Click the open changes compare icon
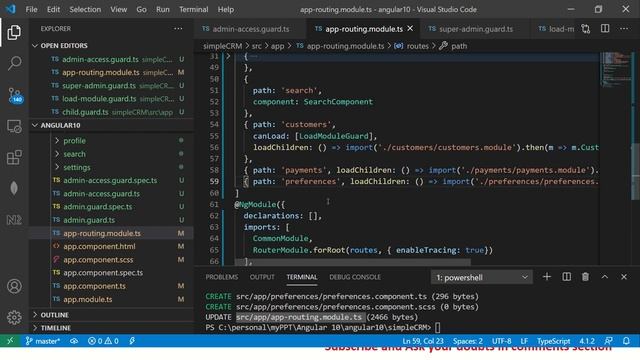The image size is (640, 360). click(x=586, y=29)
